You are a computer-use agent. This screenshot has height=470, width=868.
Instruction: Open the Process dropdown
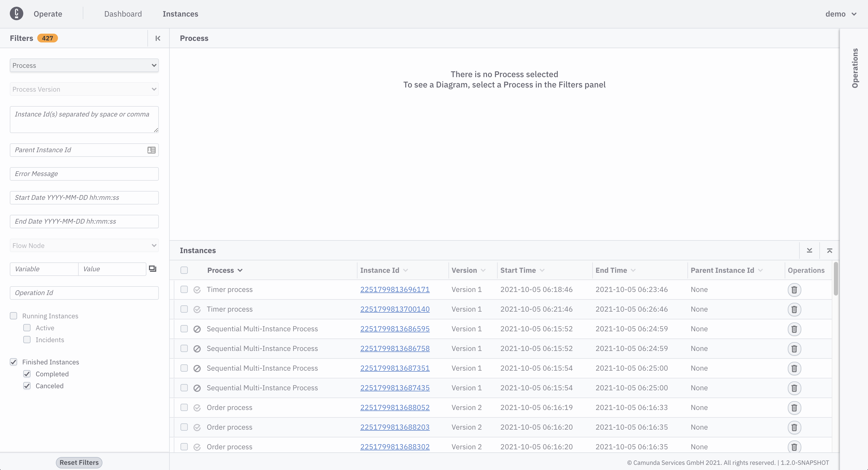[x=84, y=65]
